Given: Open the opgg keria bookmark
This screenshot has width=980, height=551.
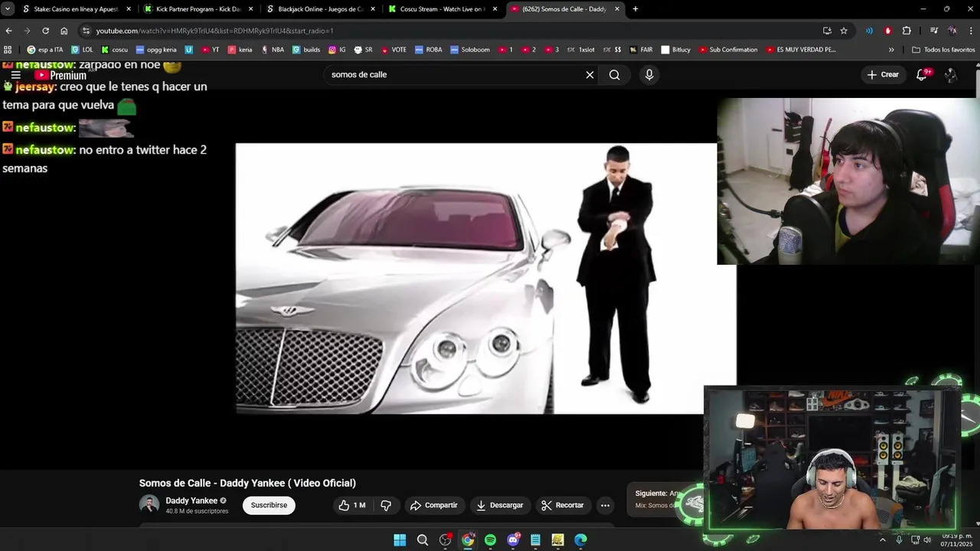Looking at the screenshot, I should click(155, 50).
